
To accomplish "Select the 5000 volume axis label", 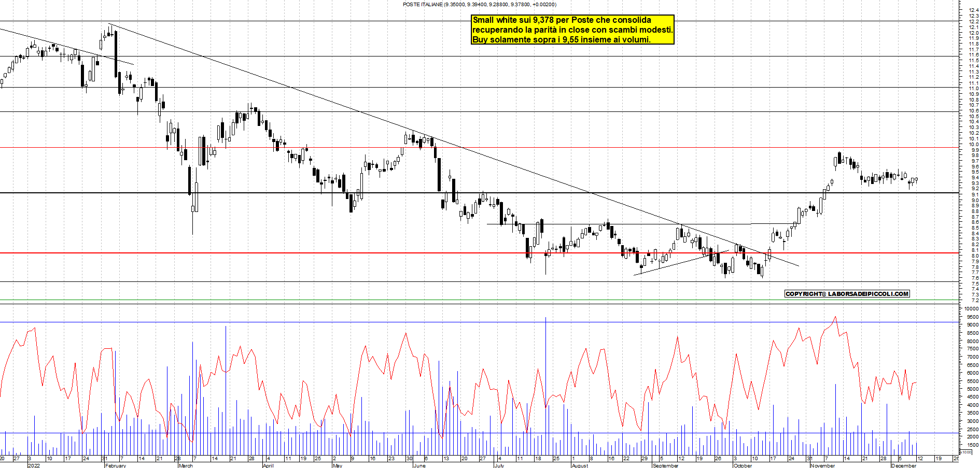I will click(973, 389).
